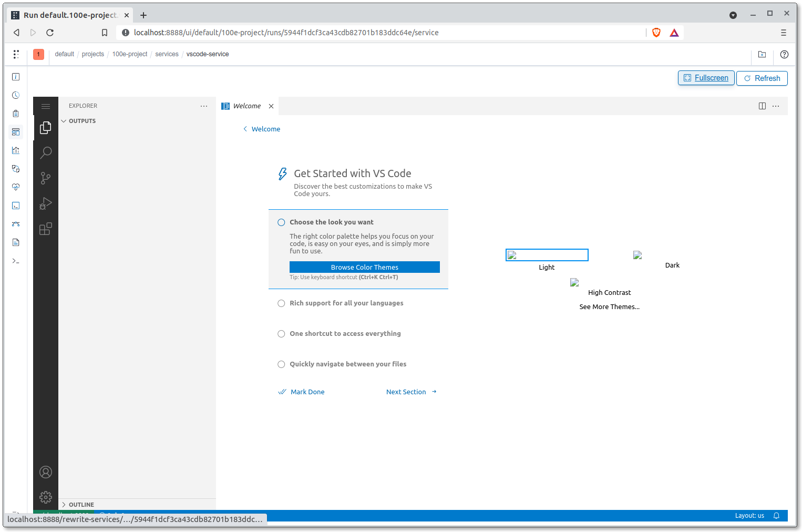
Task: Go back via the Welcome chevron link
Action: tap(261, 129)
